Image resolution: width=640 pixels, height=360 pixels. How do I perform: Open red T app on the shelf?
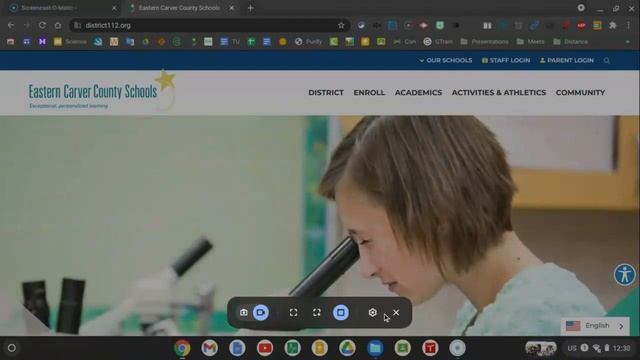pos(430,348)
